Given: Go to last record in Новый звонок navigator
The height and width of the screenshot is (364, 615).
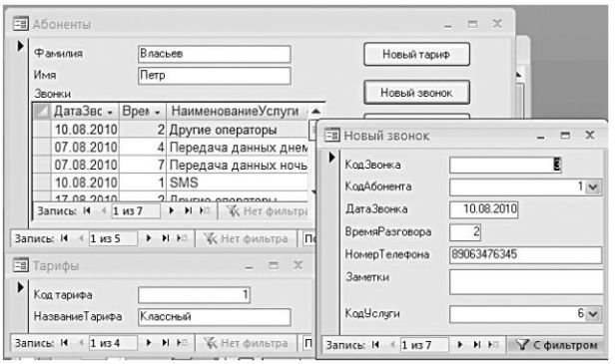Looking at the screenshot, I should pos(477,345).
